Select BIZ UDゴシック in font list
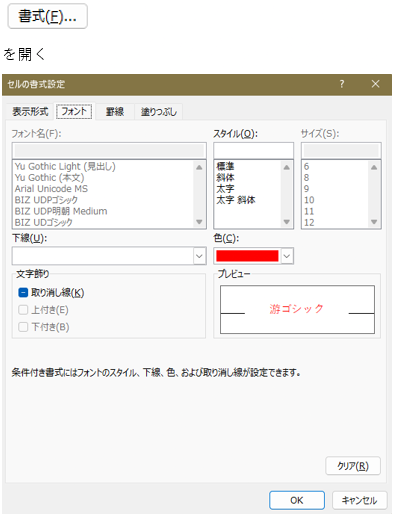The width and height of the screenshot is (395, 525). coord(44,222)
